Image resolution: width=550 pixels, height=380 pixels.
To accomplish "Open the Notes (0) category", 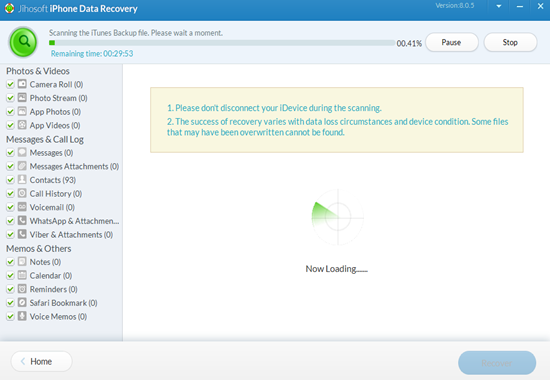I will click(x=45, y=262).
